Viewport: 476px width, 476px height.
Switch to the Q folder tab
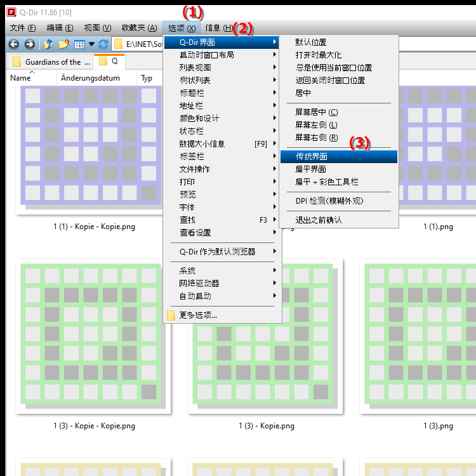coord(109,62)
